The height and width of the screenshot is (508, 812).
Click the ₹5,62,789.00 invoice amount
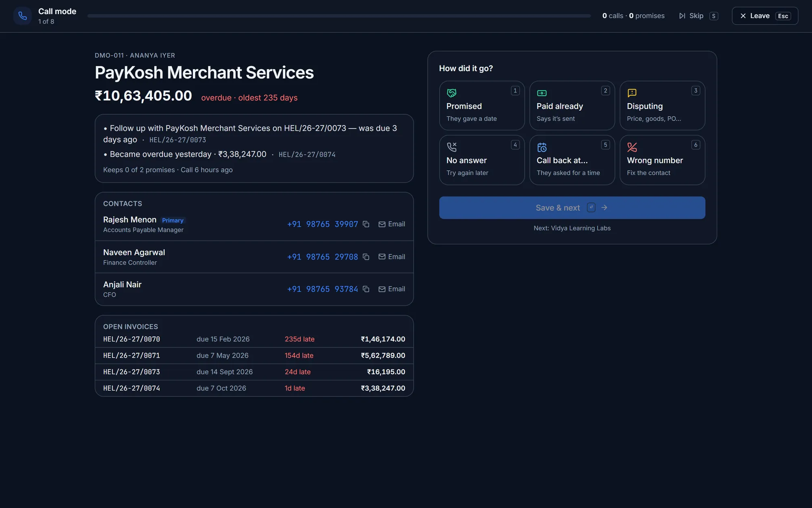coord(383,356)
